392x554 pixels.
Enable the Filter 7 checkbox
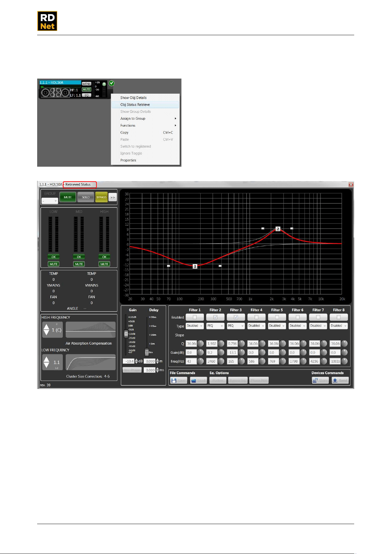coord(318,317)
